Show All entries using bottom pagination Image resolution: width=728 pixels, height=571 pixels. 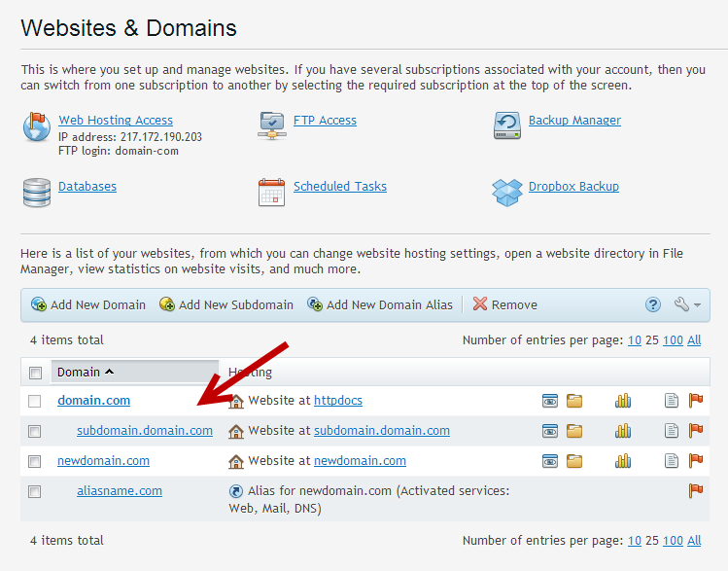pos(694,541)
